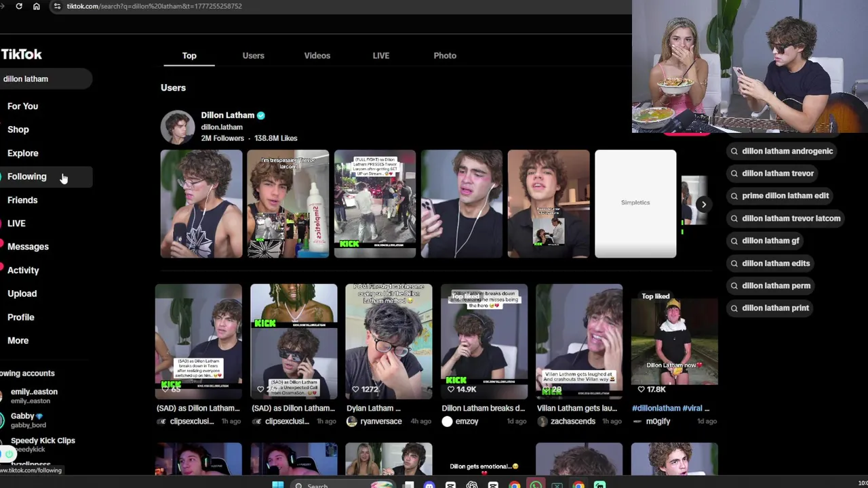Click heart icon on 14.9K likes video
The width and height of the screenshot is (868, 488).
pos(450,389)
